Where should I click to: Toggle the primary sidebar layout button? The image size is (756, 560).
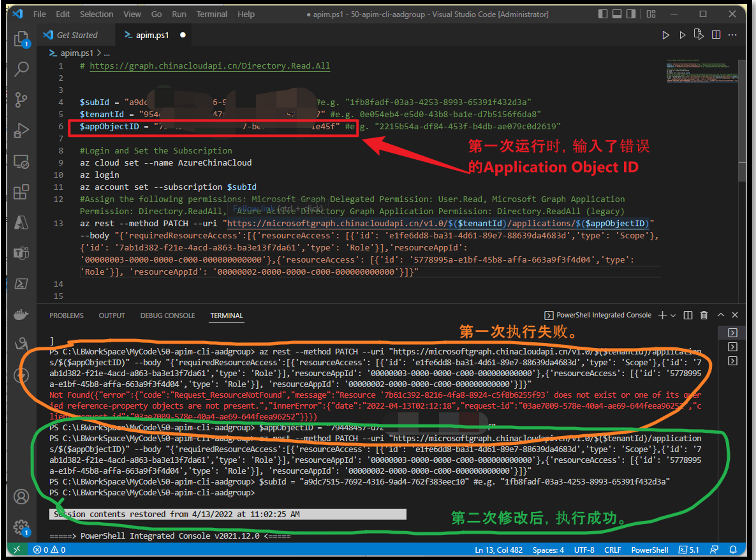(x=603, y=14)
